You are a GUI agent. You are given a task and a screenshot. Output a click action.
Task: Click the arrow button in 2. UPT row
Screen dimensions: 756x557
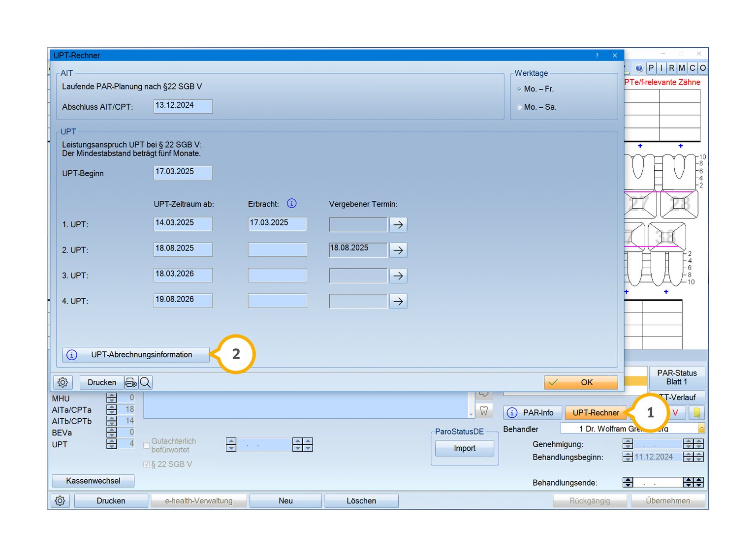point(398,250)
